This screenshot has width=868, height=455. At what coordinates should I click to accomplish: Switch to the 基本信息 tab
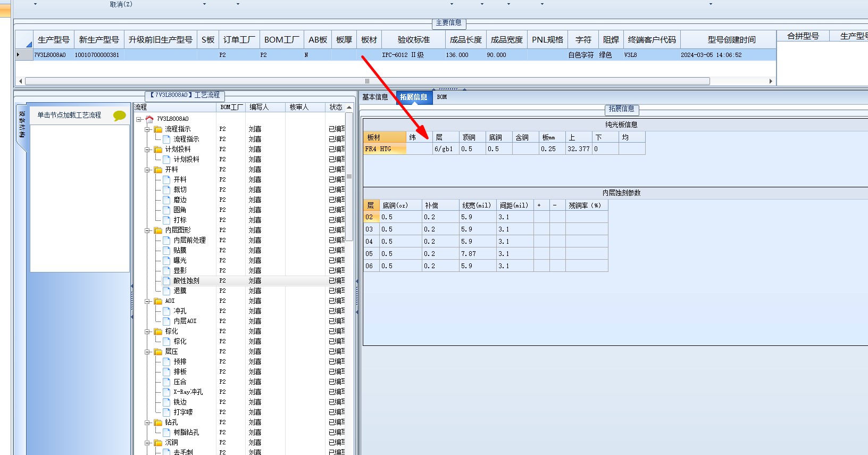click(375, 97)
